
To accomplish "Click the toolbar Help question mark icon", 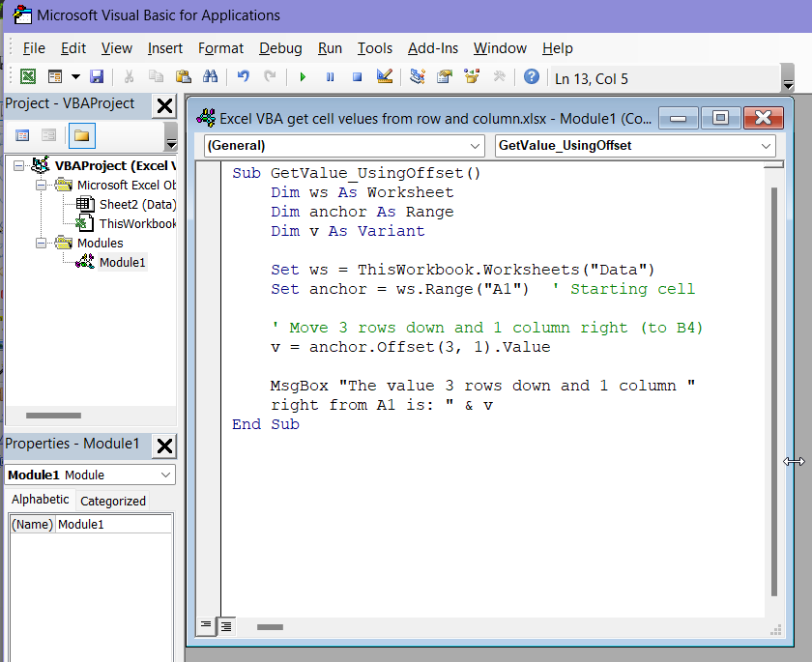I will point(532,76).
